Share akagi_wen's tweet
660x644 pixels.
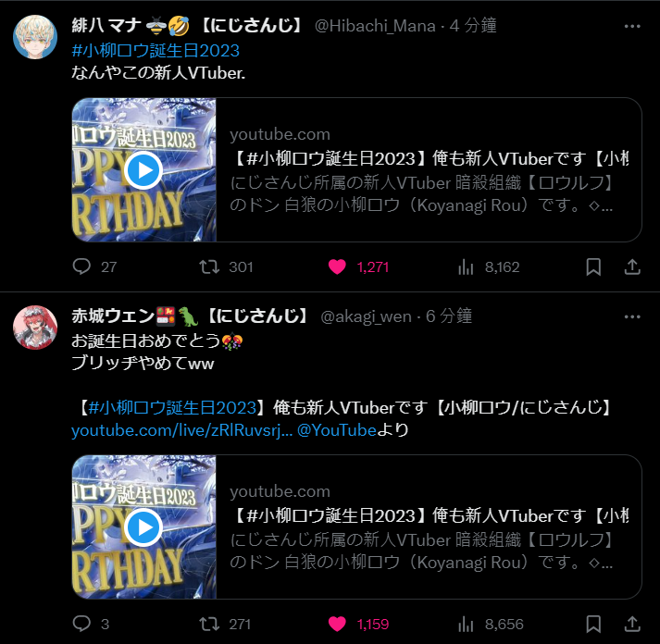click(632, 624)
